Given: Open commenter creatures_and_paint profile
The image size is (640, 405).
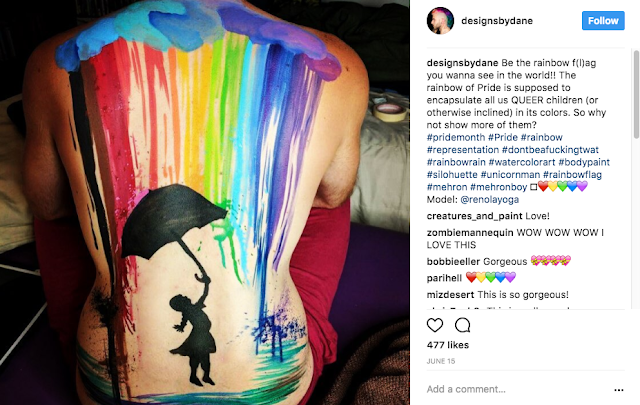Looking at the screenshot, I should click(x=474, y=216).
